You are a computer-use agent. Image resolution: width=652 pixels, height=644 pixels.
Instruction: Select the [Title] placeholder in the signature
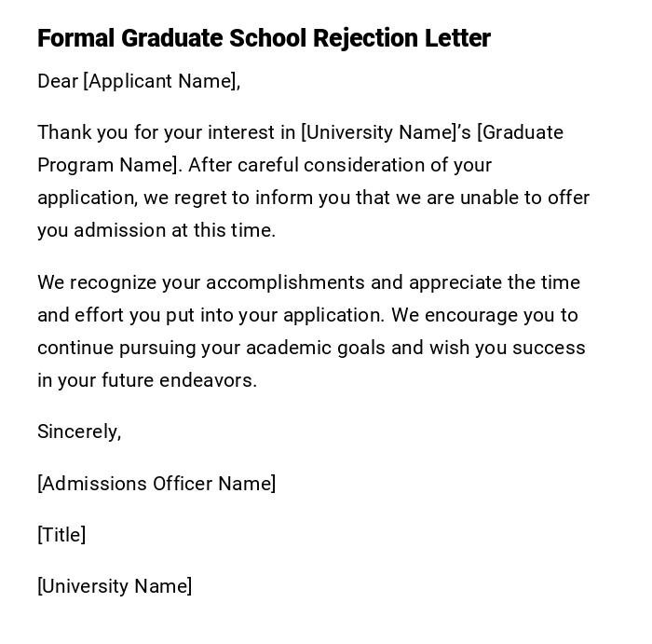pos(61,535)
